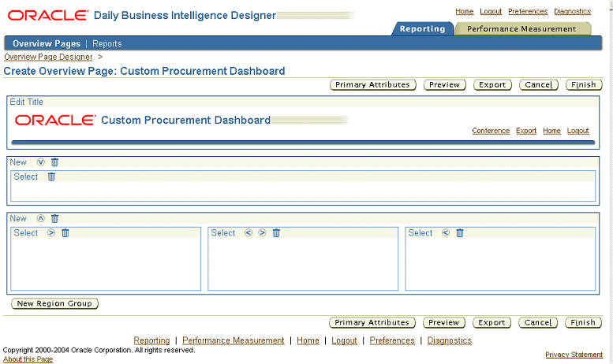Delete the second New region group

[x=54, y=219]
